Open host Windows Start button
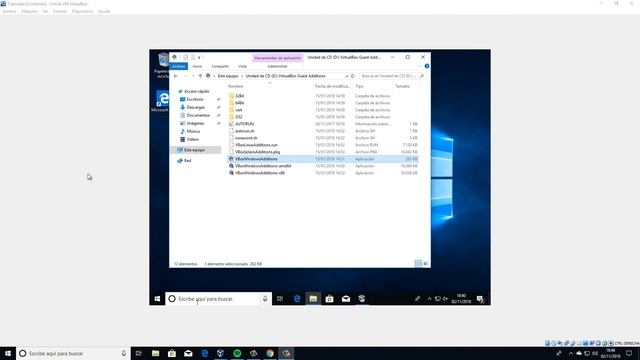Viewport: 640px width, 360px height. click(8, 353)
